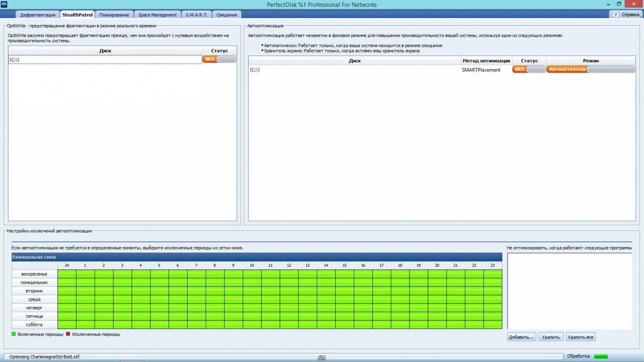Exclude the вторник hour 14 schedule cell
The width and height of the screenshot is (644, 362).
pos(326,291)
